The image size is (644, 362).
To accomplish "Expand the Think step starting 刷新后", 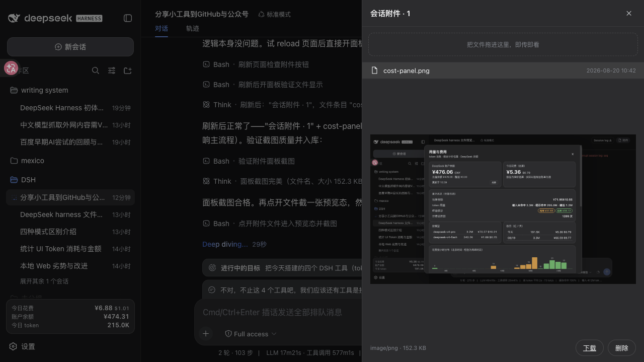I will point(282,105).
